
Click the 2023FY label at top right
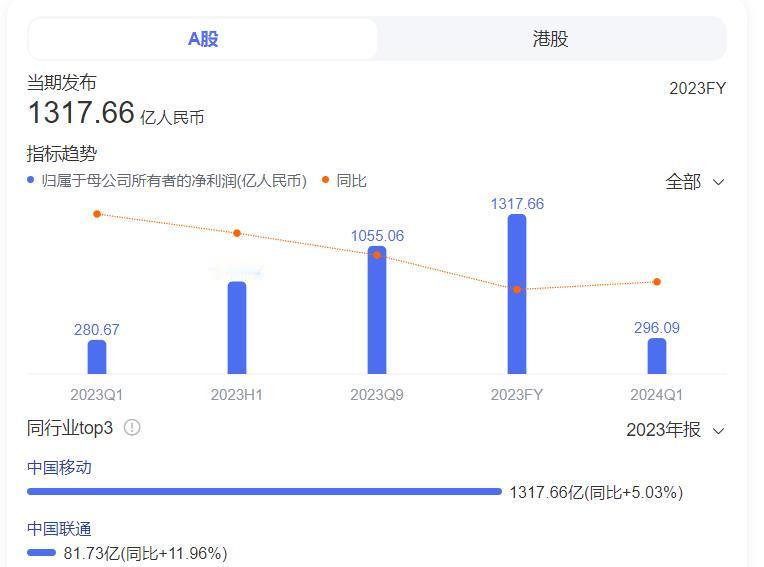click(698, 89)
